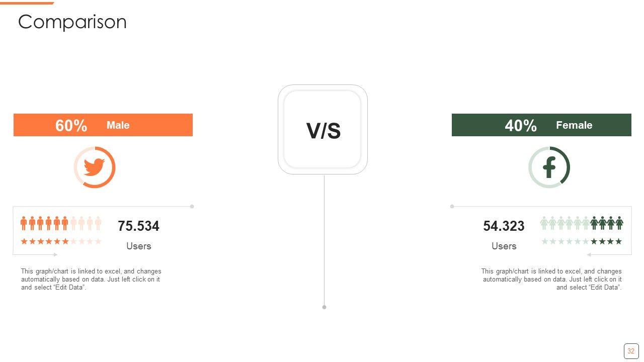Click the slide number 32 box
The width and height of the screenshot is (644, 362).
click(x=631, y=351)
